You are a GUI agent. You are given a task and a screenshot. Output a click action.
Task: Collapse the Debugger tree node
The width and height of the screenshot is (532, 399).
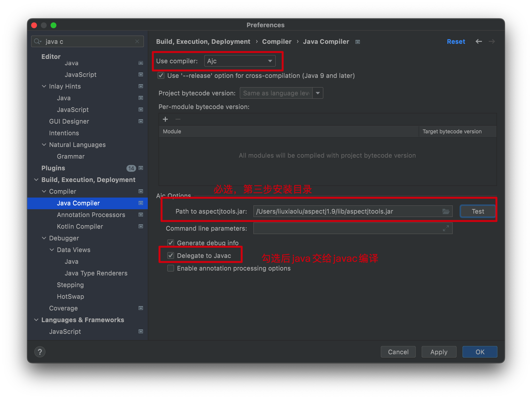pos(44,238)
